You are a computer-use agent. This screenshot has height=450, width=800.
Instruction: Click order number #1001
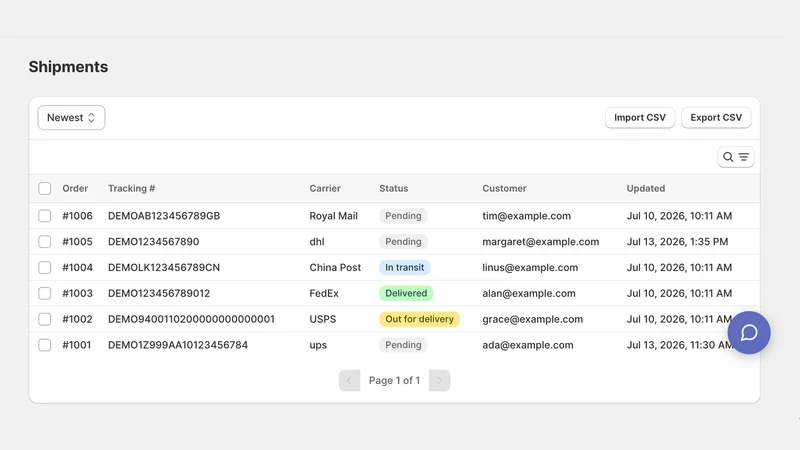[x=77, y=345]
